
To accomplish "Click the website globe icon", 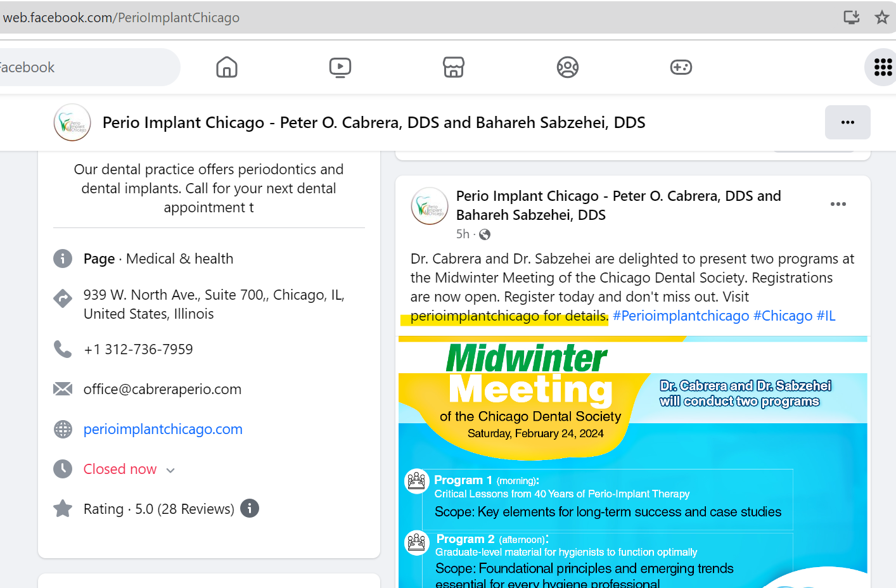I will coord(63,429).
